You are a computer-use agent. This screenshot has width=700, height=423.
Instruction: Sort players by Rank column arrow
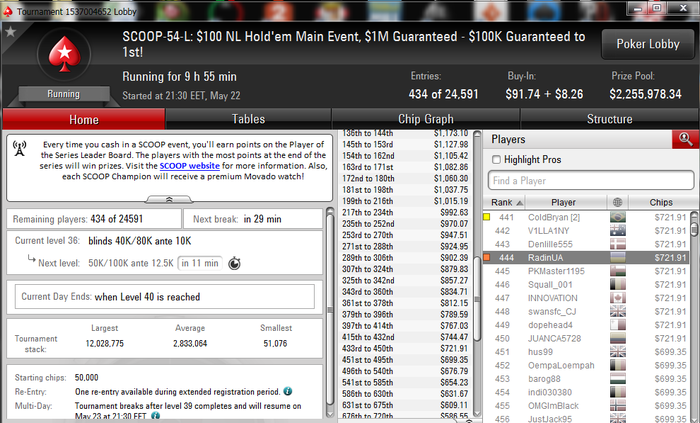pyautogui.click(x=519, y=203)
